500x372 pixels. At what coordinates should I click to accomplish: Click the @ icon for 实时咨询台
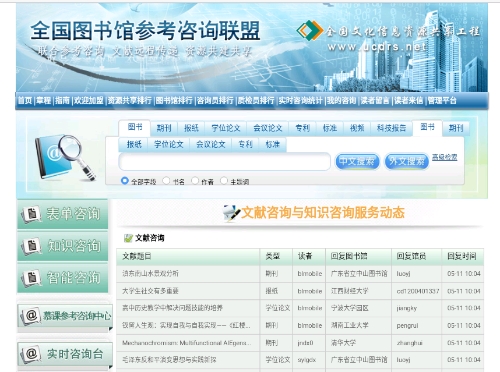[31, 353]
